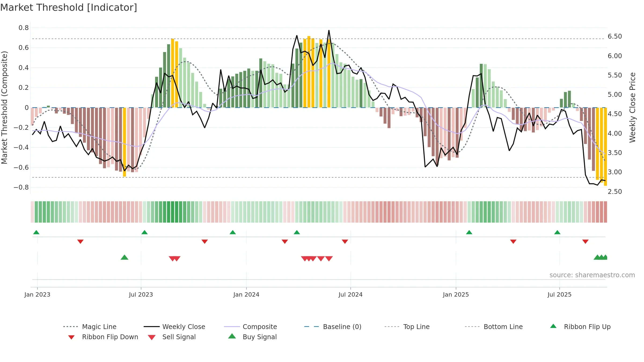
Task: Click the buy signal marker before Jul 2023
Action: (125, 257)
